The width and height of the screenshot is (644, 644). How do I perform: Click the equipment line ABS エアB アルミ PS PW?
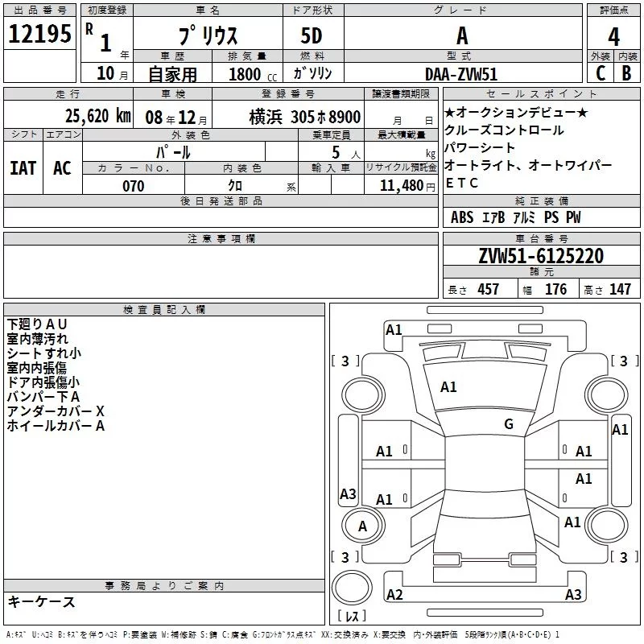click(516, 217)
